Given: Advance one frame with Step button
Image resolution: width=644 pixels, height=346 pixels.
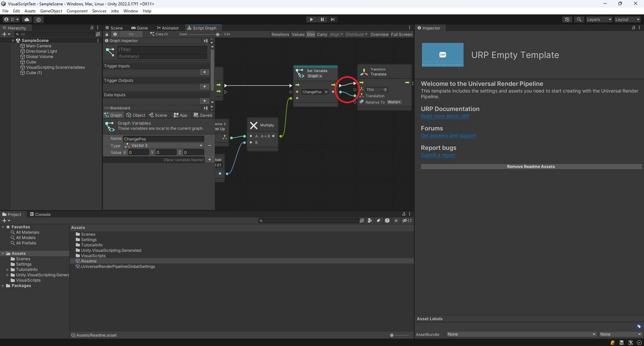Looking at the screenshot, I should tap(333, 19).
